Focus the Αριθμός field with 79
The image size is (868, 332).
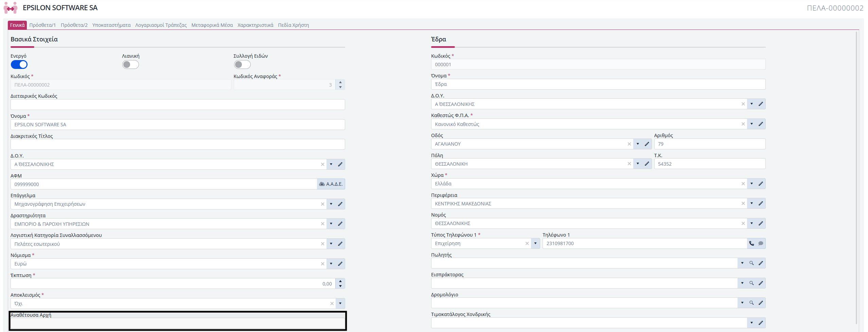(x=710, y=144)
